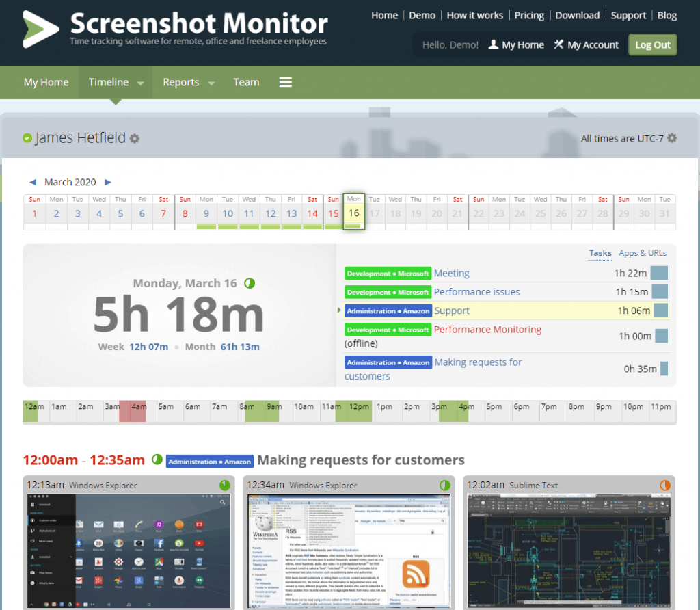Viewport: 700px width, 610px height.
Task: Expand the Support task entry
Action: (x=340, y=310)
